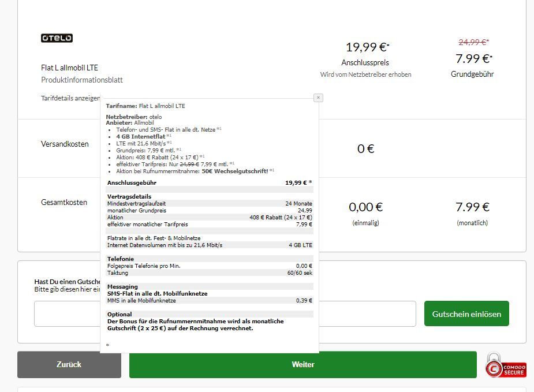Click the "Grundpreis: 7,99 € mtl." bullet
The width and height of the screenshot is (534, 392).
tap(148, 150)
